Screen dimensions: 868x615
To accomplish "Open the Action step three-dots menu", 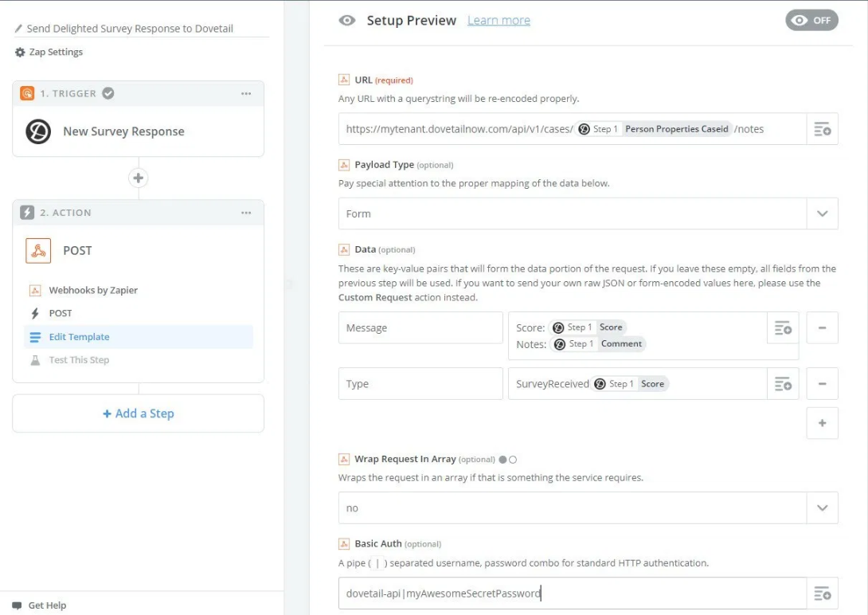I will click(246, 213).
